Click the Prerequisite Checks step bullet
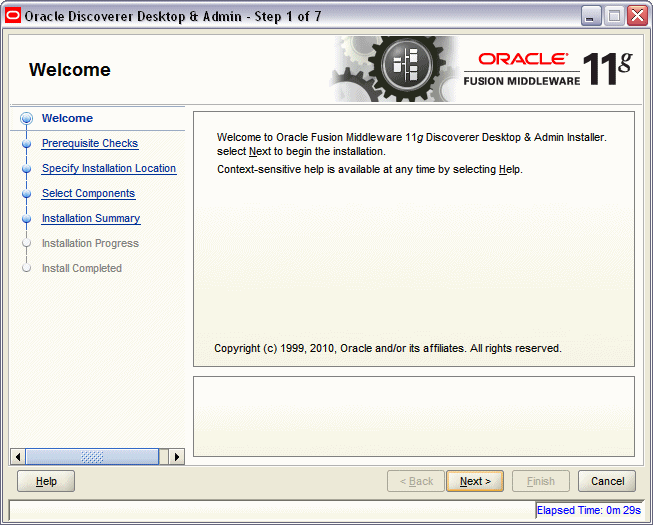653x525 pixels. 26,144
